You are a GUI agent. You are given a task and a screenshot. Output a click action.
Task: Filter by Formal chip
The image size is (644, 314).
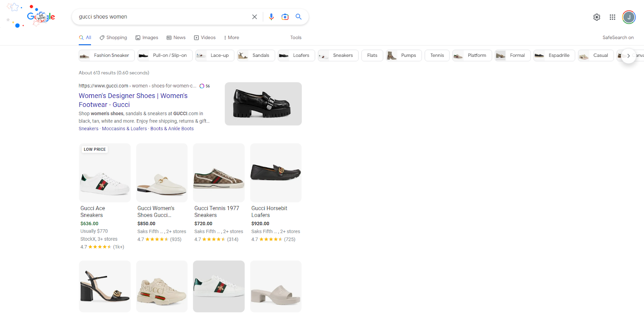coord(513,55)
